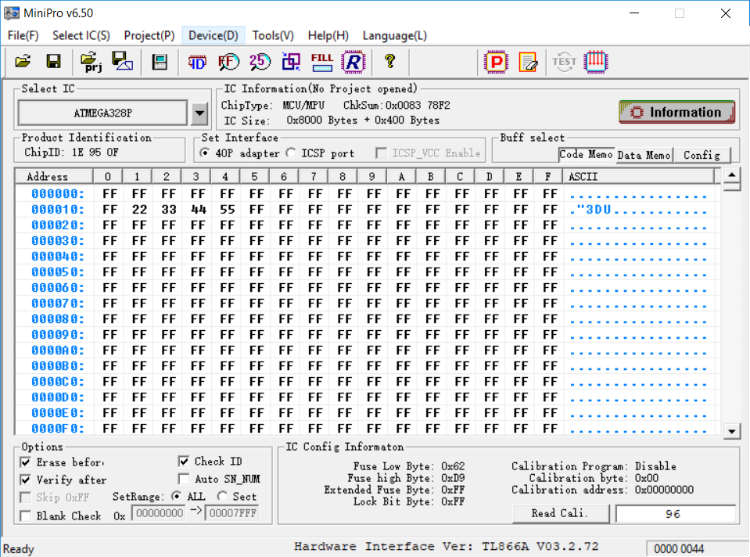Switch to the Code Memo tab
750x557 pixels.
pos(586,154)
